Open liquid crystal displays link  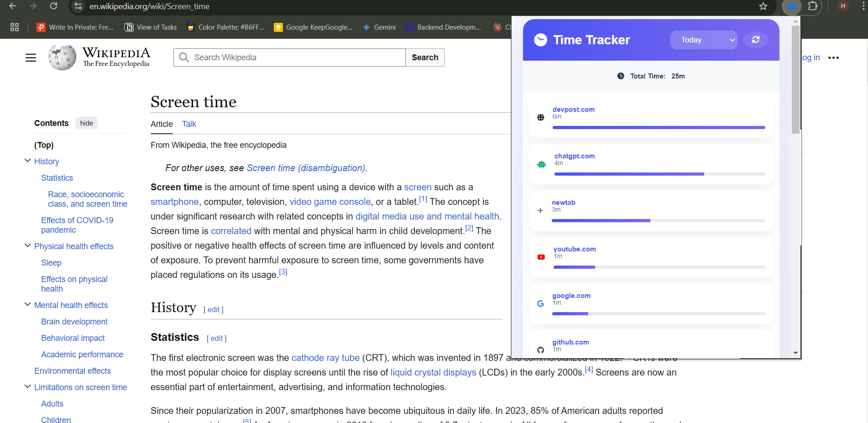pyautogui.click(x=433, y=372)
